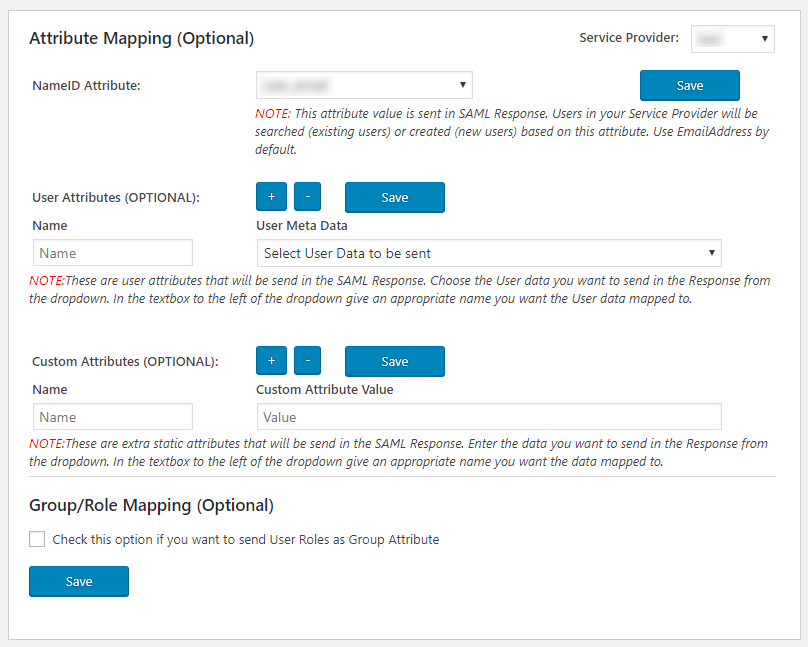The height and width of the screenshot is (647, 808).
Task: Save the NameID Attribute configuration
Action: 689,85
